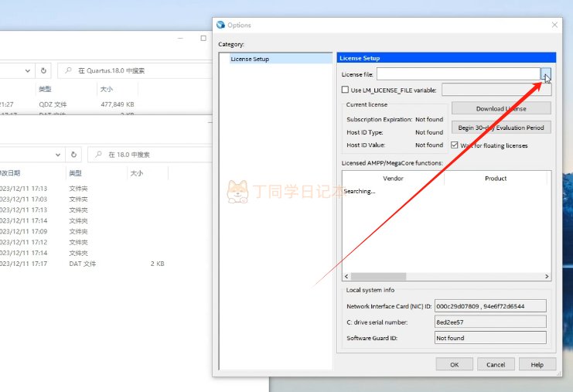The image size is (573, 392).
Task: Click the C: drive serial number field
Action: pos(490,322)
